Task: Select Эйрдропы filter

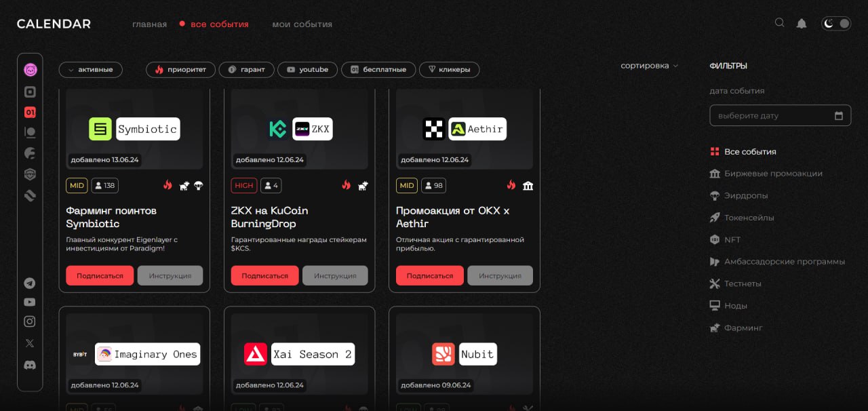Action: coord(738,195)
